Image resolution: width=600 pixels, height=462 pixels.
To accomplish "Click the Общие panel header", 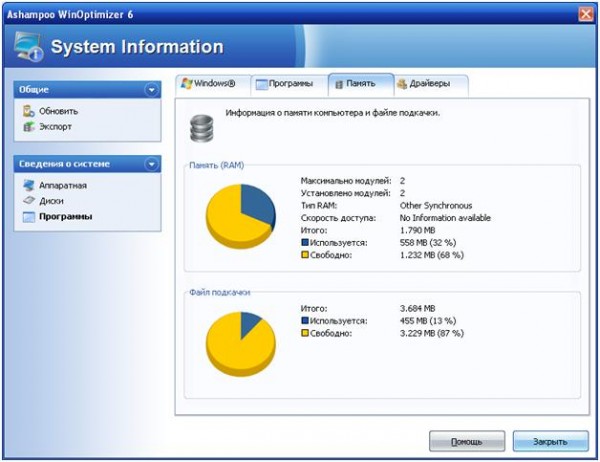I will point(87,90).
